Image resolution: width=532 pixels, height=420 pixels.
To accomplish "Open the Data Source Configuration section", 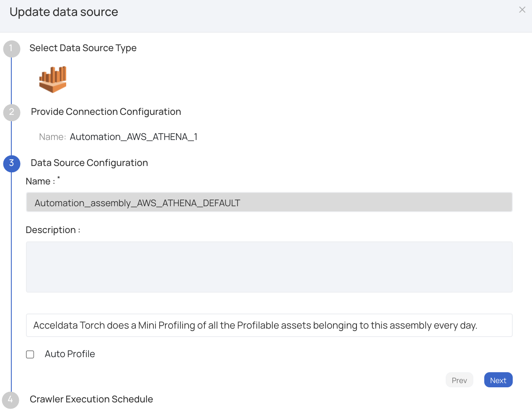I will [x=89, y=163].
